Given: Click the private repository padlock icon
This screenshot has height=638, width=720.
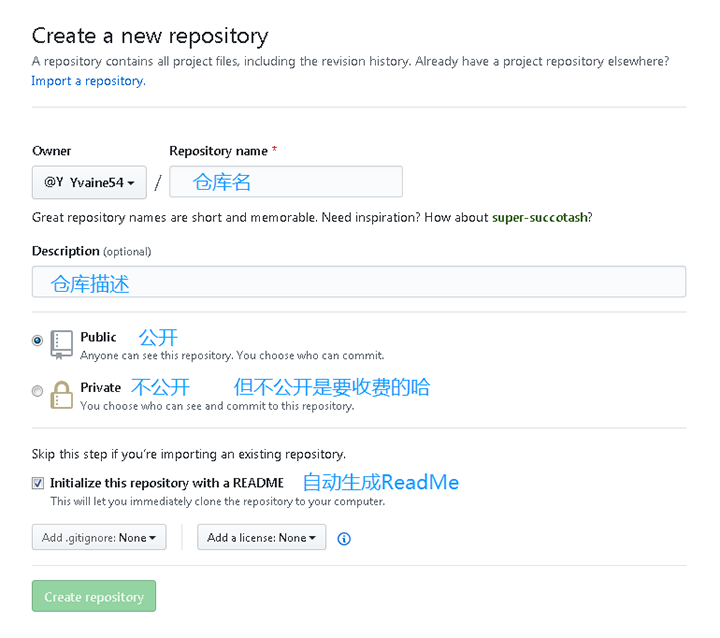Looking at the screenshot, I should click(x=62, y=395).
